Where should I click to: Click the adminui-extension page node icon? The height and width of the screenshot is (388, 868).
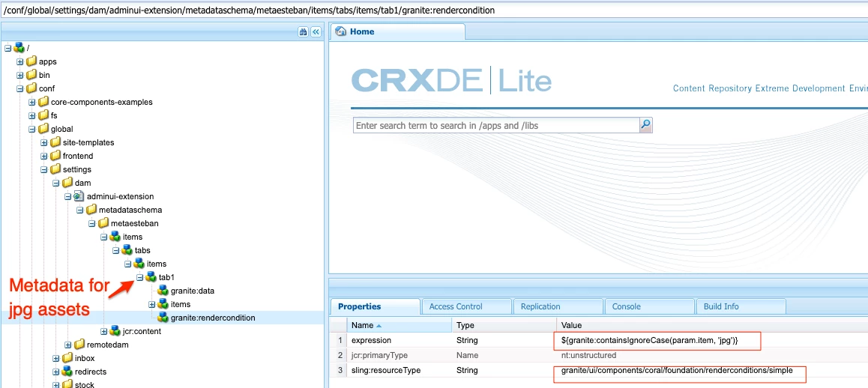point(79,196)
